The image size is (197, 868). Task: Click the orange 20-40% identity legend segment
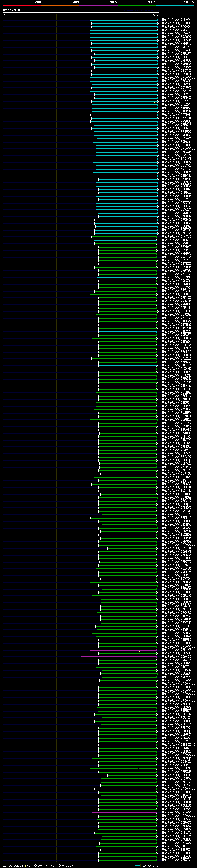click(60, 6)
